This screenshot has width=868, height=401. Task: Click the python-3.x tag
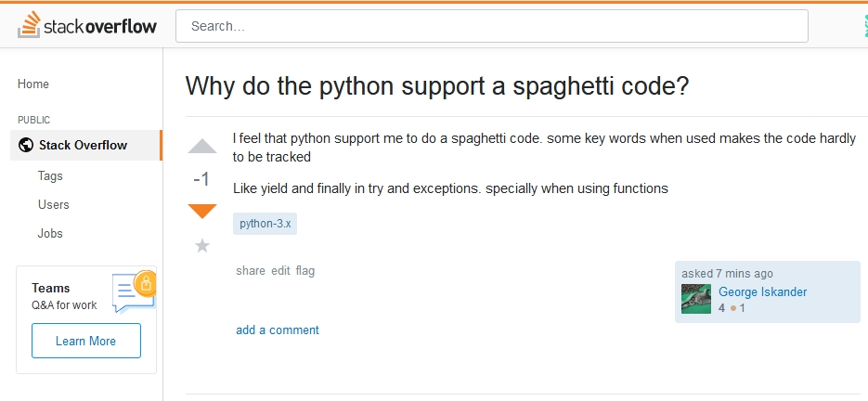point(265,224)
